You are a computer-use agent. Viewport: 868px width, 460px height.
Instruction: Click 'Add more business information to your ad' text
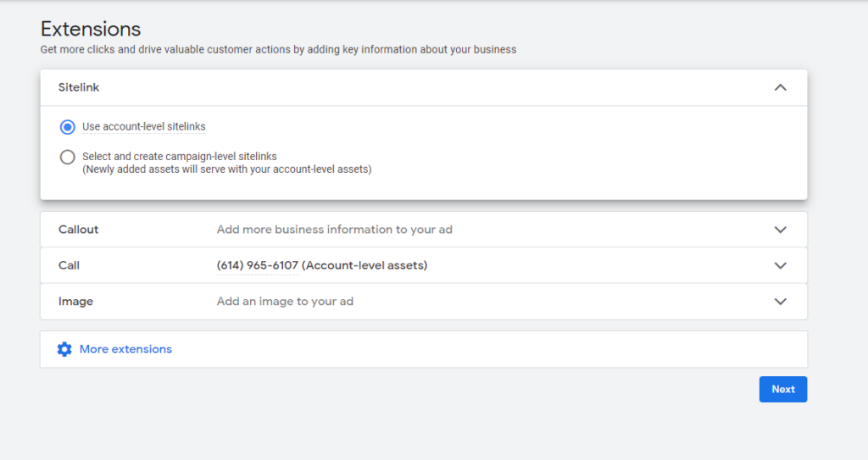point(334,230)
